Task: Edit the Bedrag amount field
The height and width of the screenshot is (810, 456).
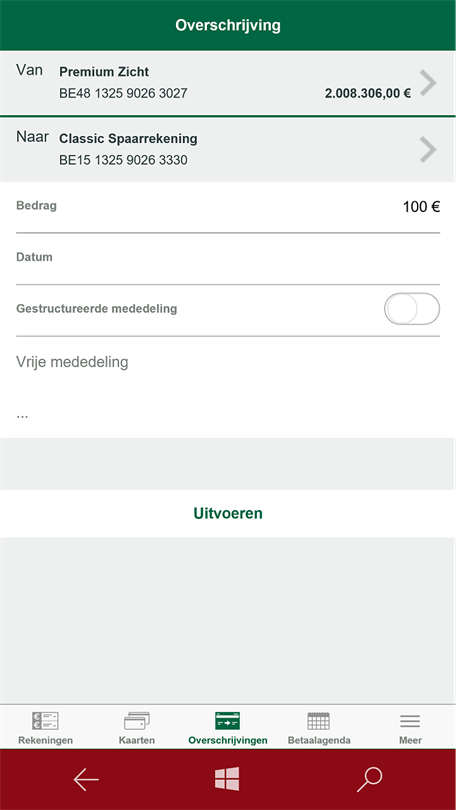Action: (228, 208)
